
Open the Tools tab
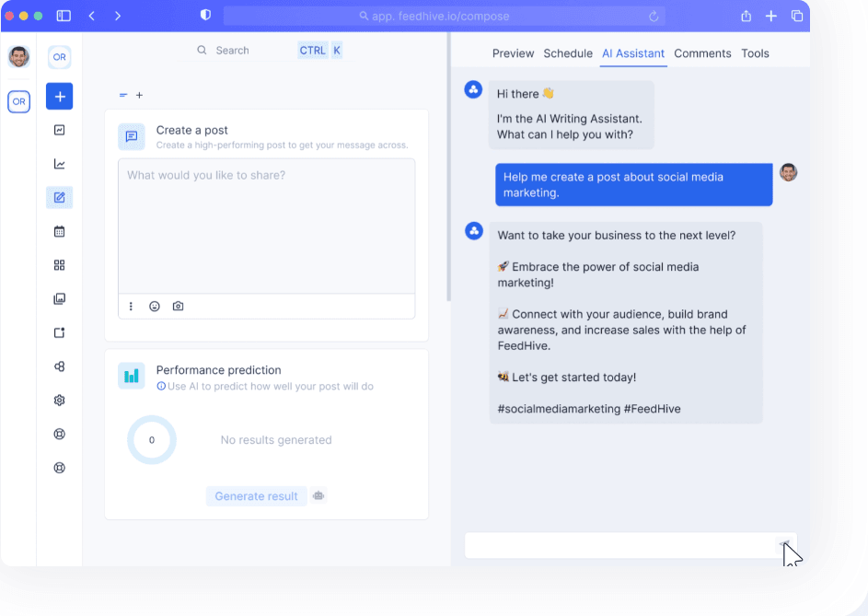(x=755, y=53)
